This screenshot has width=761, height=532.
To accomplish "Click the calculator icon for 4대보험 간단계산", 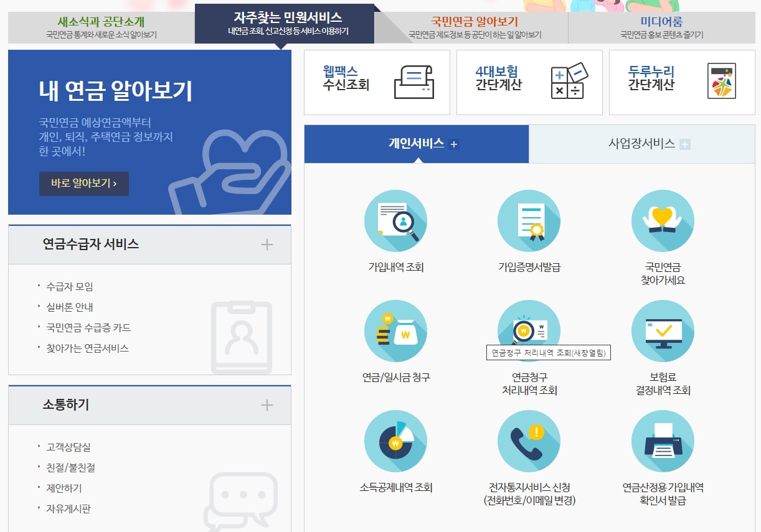I will tap(569, 81).
